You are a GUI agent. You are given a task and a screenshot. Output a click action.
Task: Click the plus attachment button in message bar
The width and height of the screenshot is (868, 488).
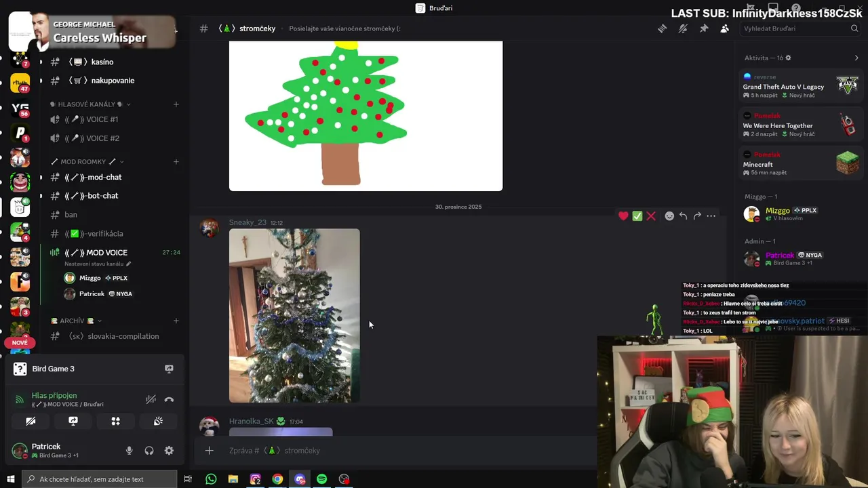209,450
